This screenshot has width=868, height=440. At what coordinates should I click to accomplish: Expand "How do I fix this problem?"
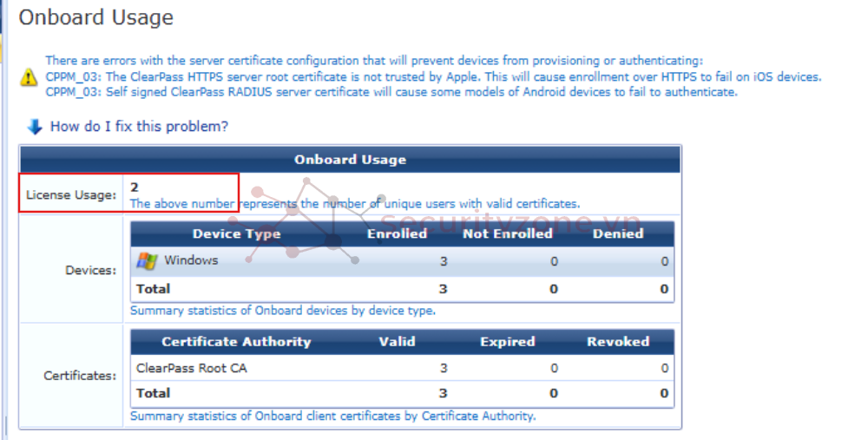(139, 127)
